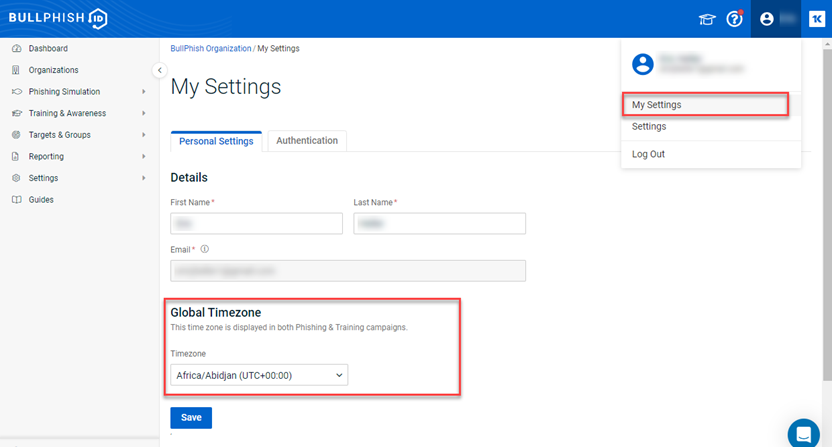Click the First Name input field
Image resolution: width=832 pixels, height=447 pixels.
[x=257, y=223]
